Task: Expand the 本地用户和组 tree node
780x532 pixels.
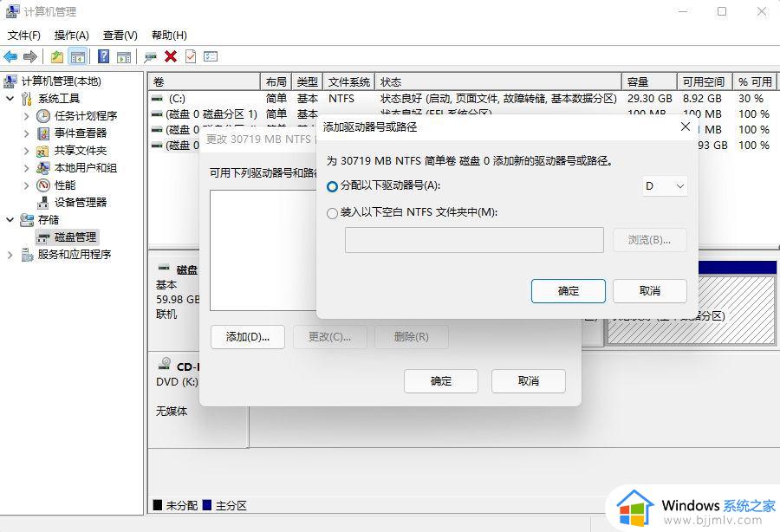Action: (26, 168)
